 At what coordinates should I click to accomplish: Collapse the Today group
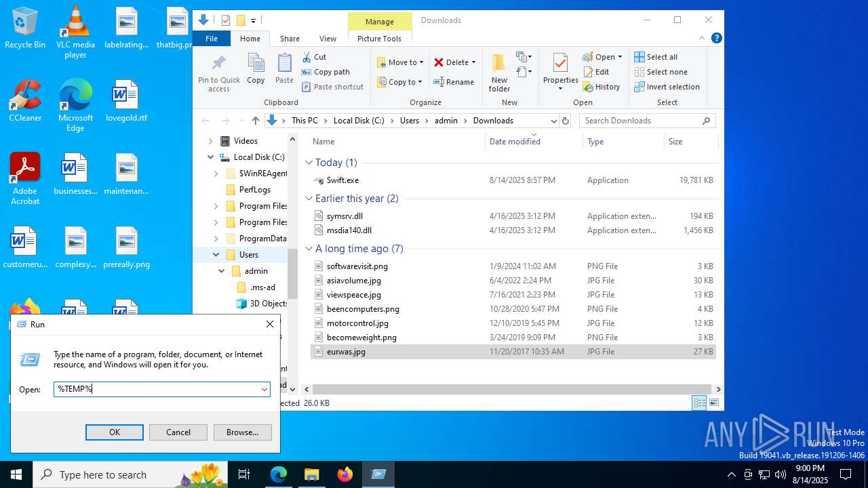(309, 163)
